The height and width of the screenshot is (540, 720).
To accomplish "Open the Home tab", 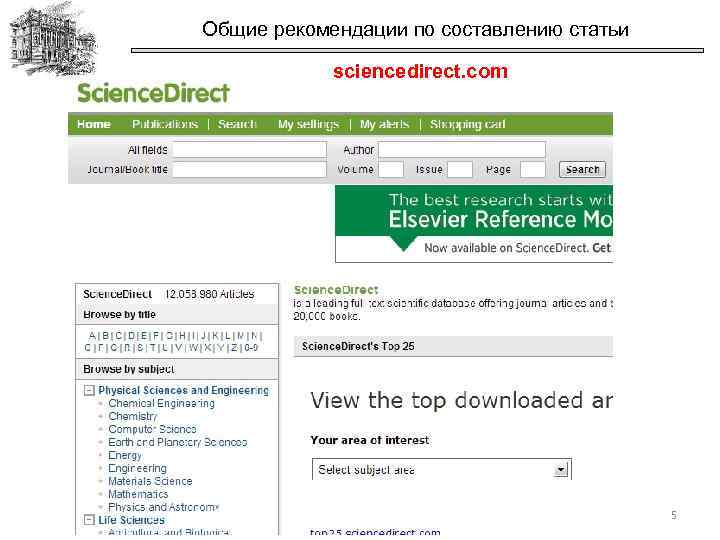I will pos(94,124).
